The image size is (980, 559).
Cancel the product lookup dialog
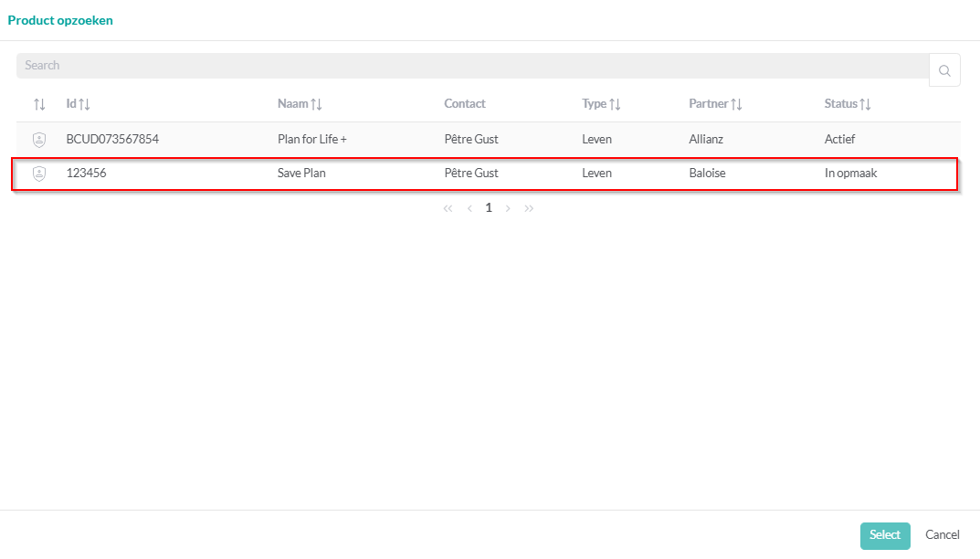coord(942,535)
